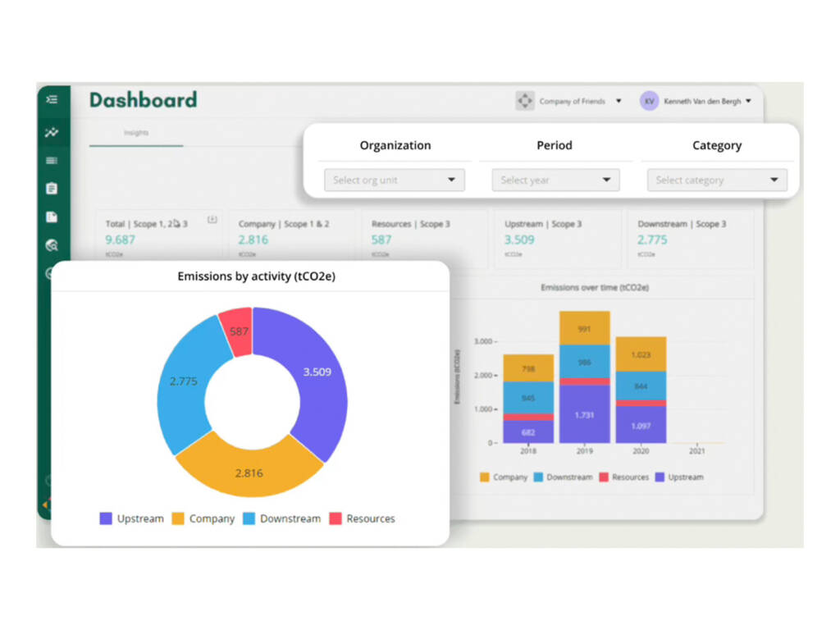
Task: Open the Select year dropdown
Action: coord(555,180)
